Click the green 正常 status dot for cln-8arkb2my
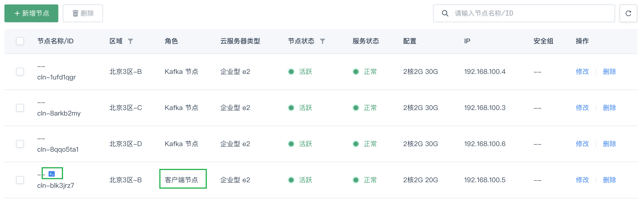Viewport: 644px width, 205px height. 356,108
